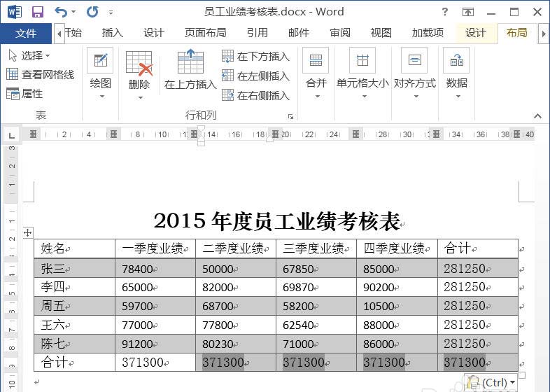
Task: Click the Word application icon
Action: [x=14, y=12]
